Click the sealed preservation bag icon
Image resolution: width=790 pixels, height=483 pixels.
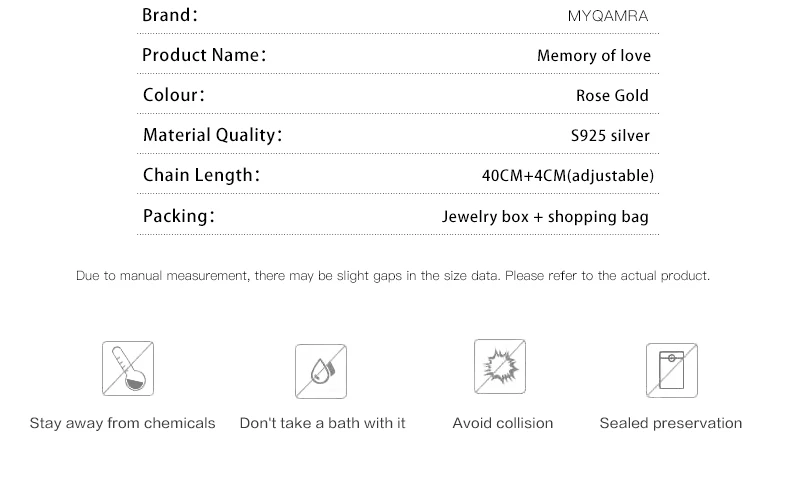tap(672, 370)
